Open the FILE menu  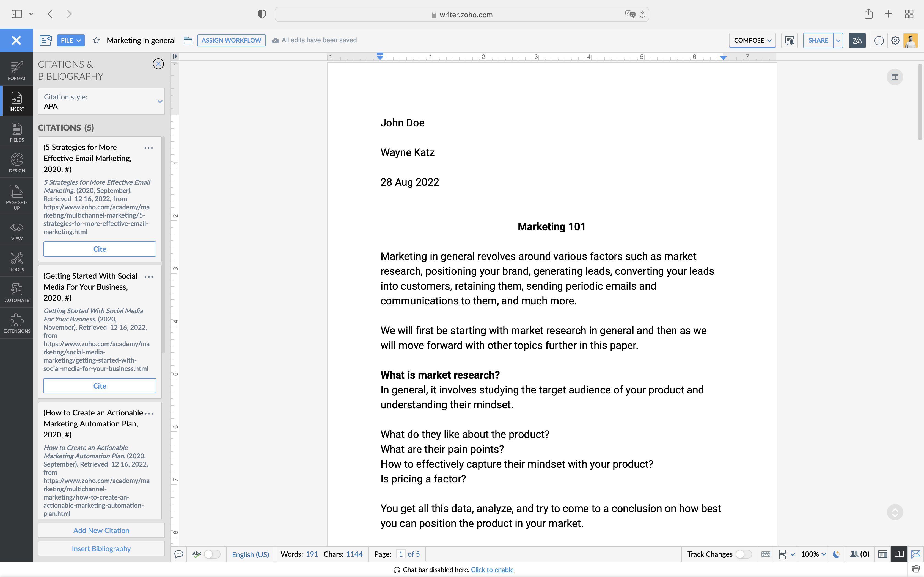pyautogui.click(x=71, y=40)
